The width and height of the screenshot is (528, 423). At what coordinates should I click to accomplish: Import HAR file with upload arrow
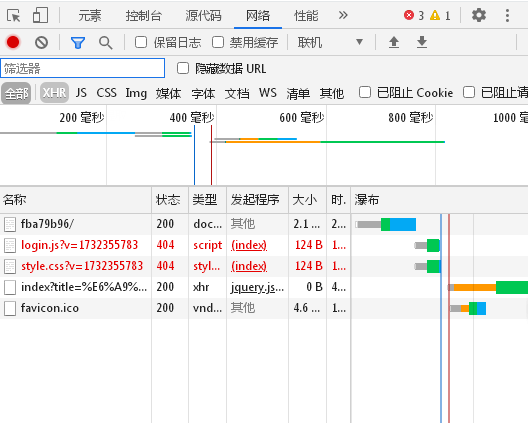pos(394,42)
